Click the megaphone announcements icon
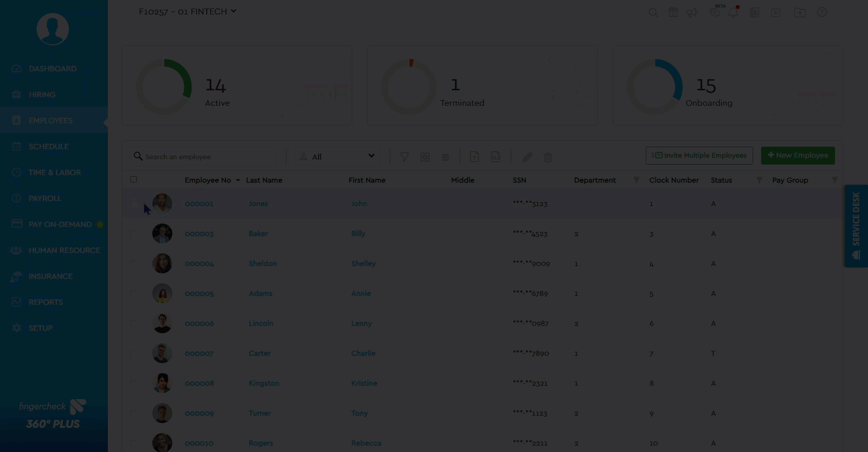 pos(692,12)
